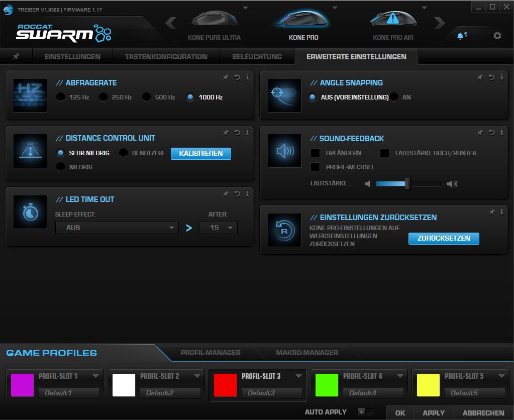The image size is (514, 420).
Task: Expand Profil-Slot 1 dropdown arrow
Action: coord(96,376)
